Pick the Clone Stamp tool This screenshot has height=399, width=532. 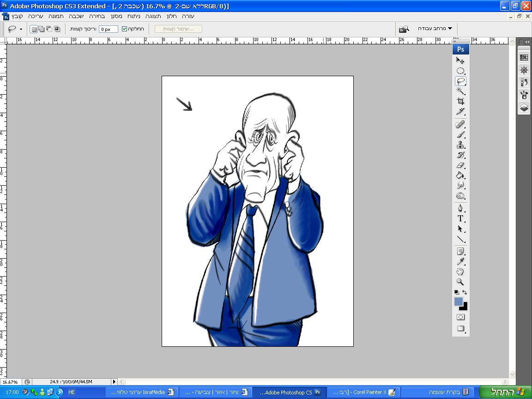click(x=460, y=145)
